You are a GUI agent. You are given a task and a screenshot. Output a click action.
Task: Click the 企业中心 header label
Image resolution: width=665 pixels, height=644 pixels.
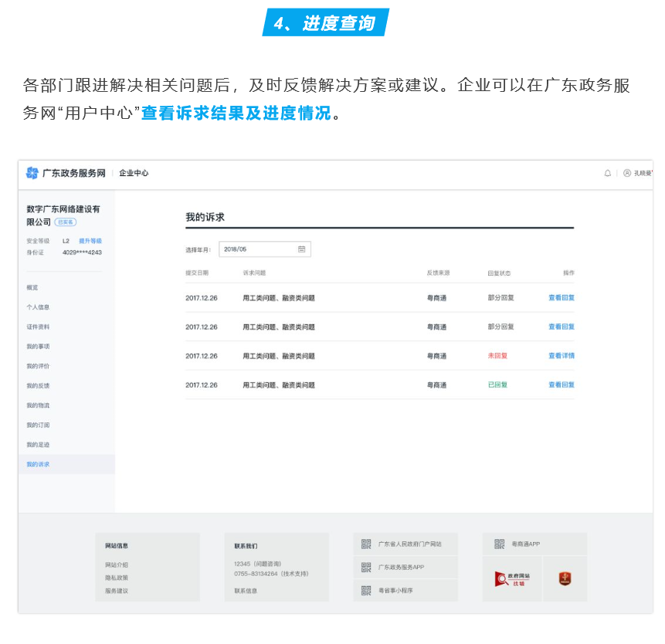pos(134,173)
